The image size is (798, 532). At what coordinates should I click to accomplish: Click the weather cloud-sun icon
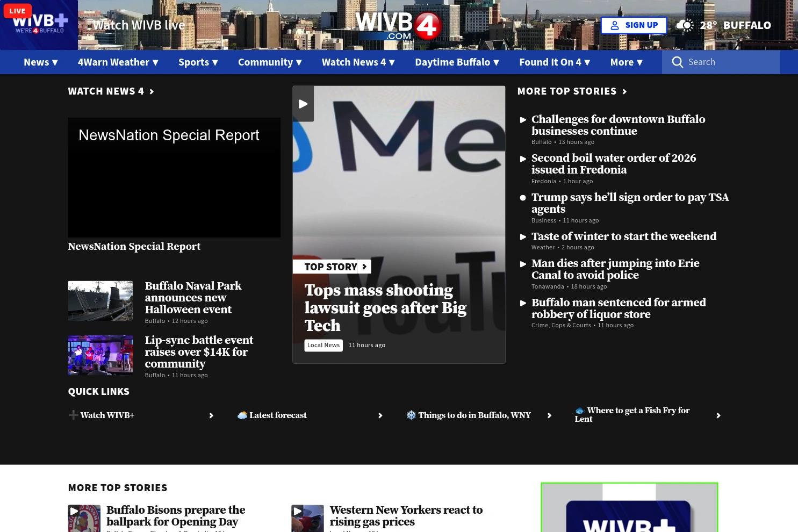coord(685,25)
